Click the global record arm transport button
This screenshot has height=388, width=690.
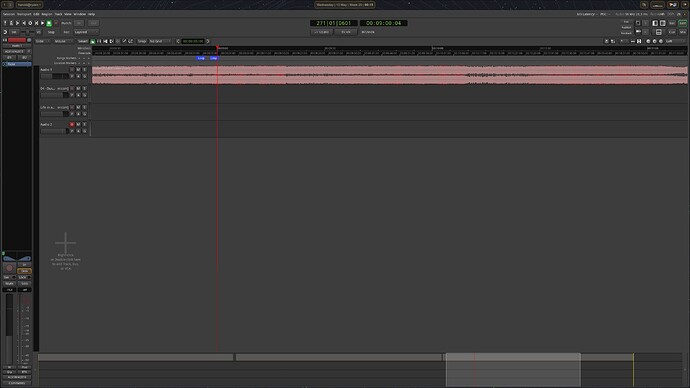56,23
